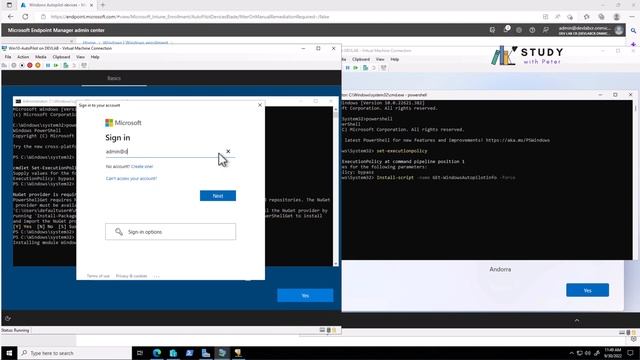
Task: Click the Pause icon in Win10-AutoPilot toolbar
Action: pos(48,65)
